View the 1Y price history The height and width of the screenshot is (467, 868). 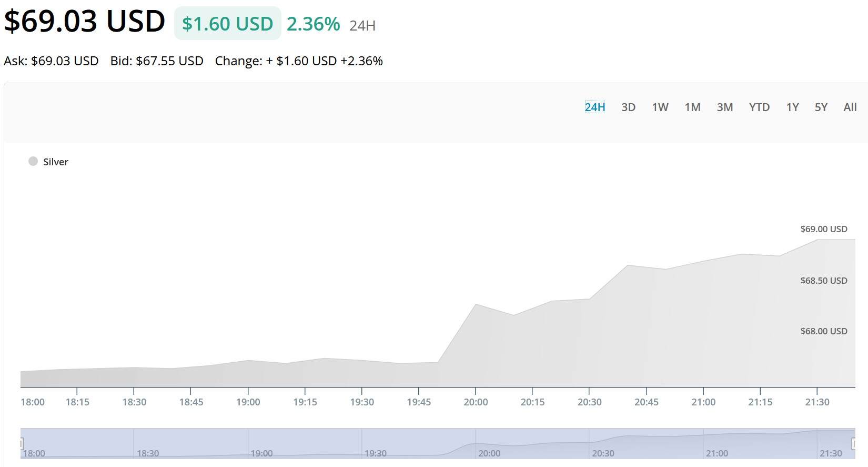792,107
